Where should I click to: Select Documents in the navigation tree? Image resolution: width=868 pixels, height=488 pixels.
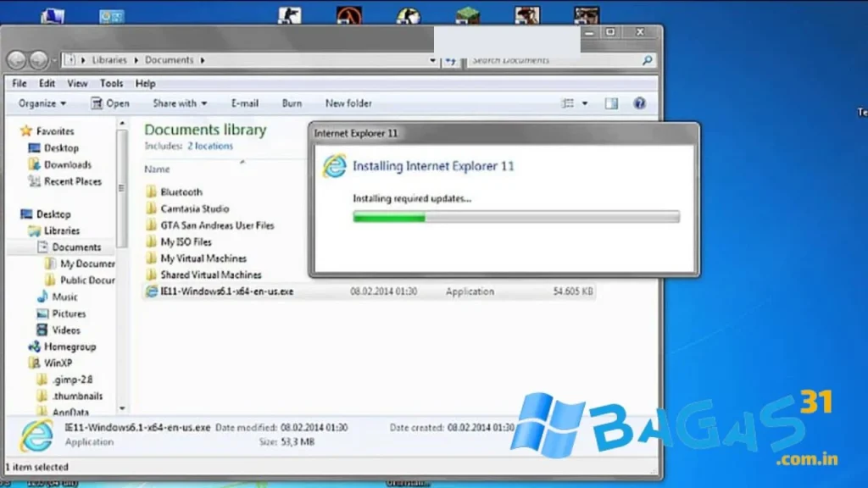click(x=76, y=247)
